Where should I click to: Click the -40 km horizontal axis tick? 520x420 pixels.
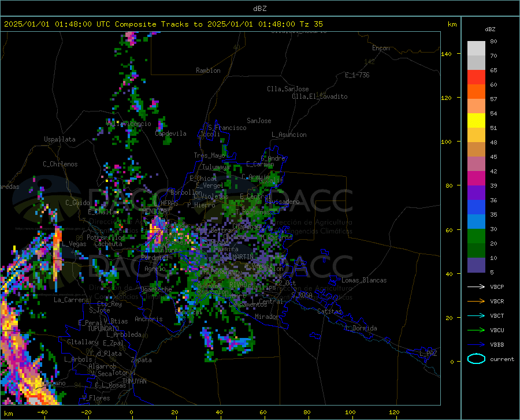pyautogui.click(x=42, y=412)
